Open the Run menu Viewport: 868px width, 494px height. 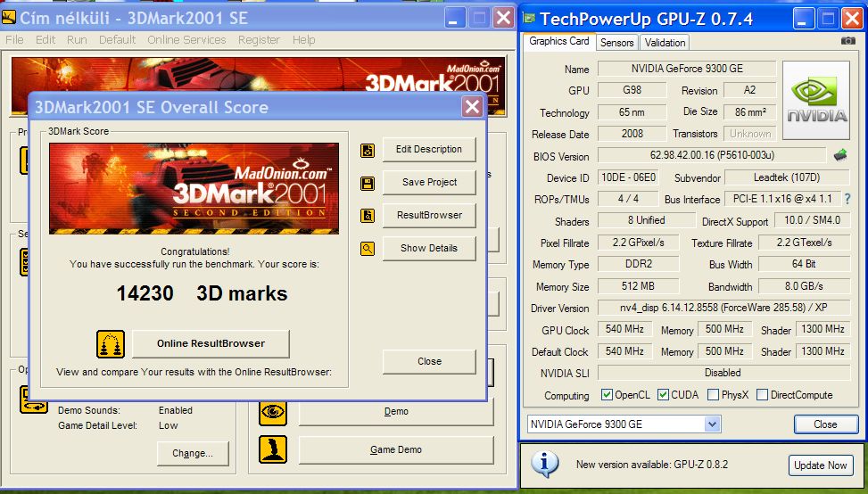pyautogui.click(x=77, y=40)
